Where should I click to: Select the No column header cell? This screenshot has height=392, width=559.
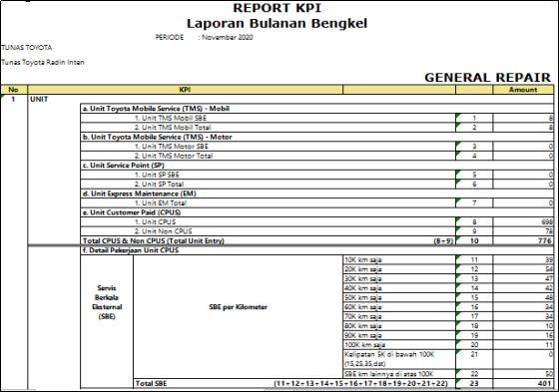(14, 90)
